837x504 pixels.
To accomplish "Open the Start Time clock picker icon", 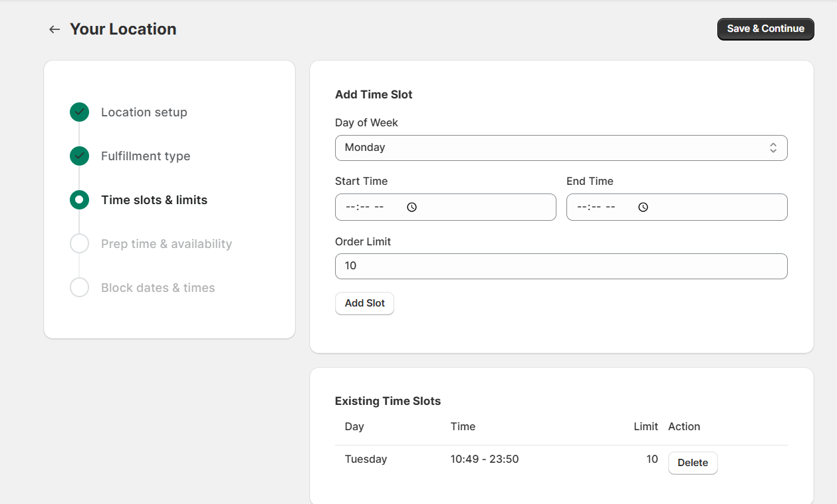I will point(412,207).
